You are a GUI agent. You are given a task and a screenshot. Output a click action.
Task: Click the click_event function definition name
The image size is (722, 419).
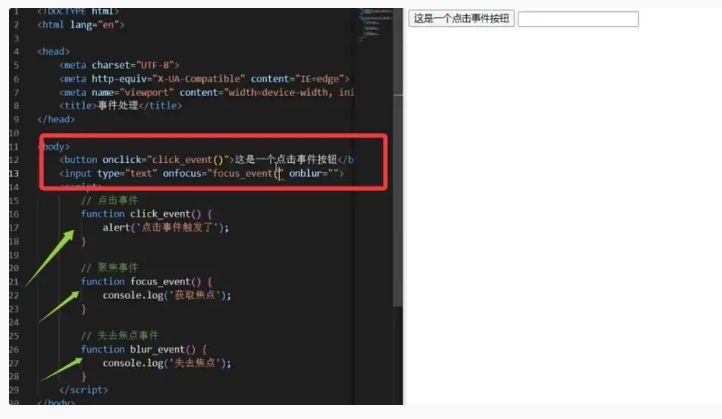160,214
